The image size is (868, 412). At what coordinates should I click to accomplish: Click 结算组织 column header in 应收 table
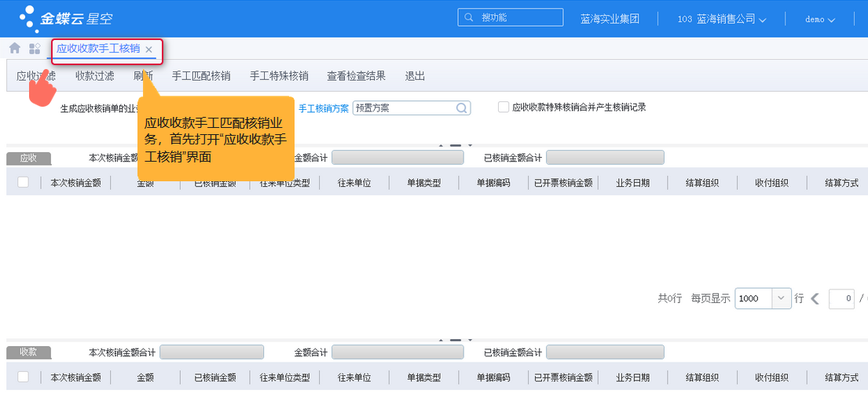tap(702, 183)
